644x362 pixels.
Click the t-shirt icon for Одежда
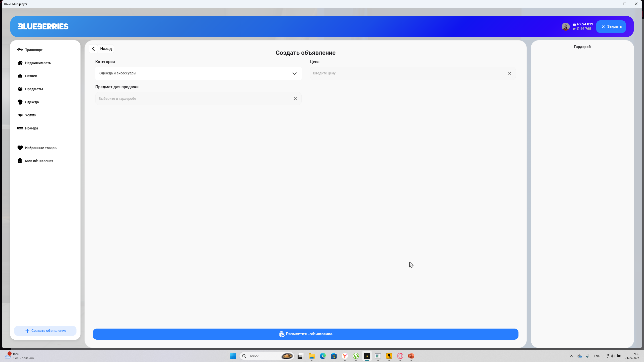(x=20, y=102)
